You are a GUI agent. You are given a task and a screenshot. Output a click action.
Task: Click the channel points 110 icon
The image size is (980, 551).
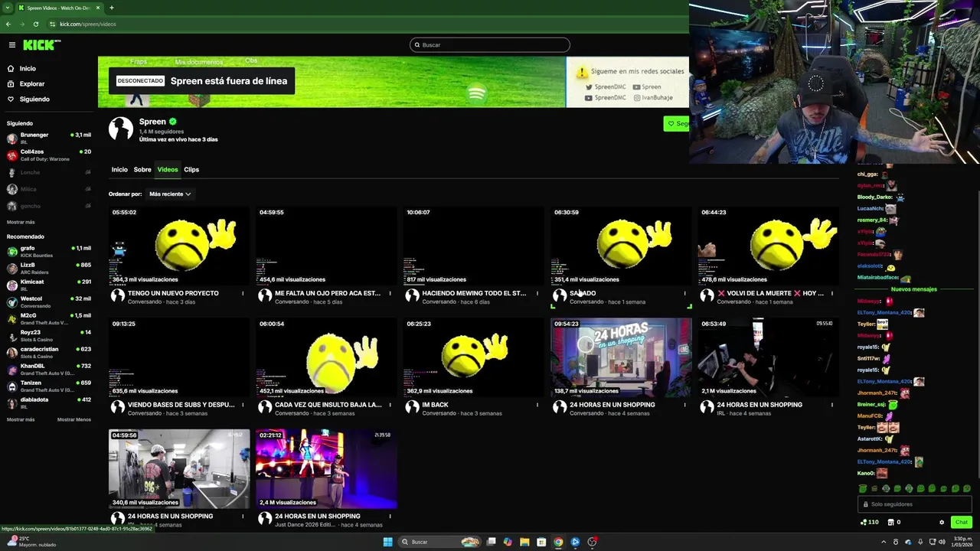tap(870, 523)
